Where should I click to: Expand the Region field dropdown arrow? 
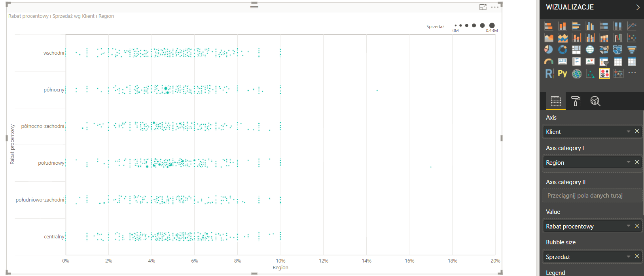629,162
